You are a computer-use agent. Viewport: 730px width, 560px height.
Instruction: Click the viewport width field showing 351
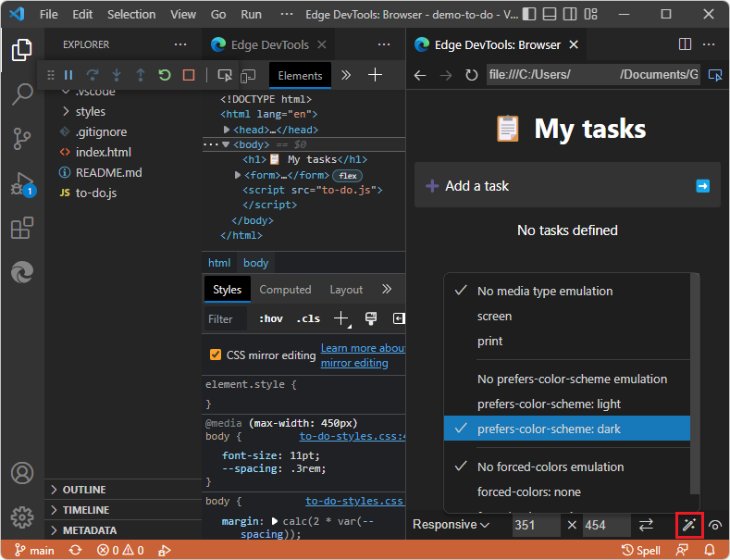(536, 525)
